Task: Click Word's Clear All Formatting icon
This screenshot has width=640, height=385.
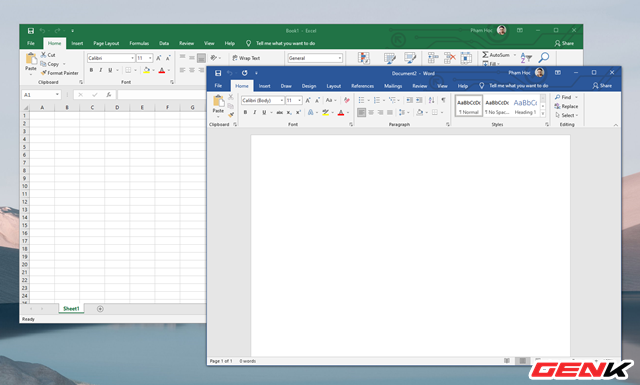Action: click(347, 100)
